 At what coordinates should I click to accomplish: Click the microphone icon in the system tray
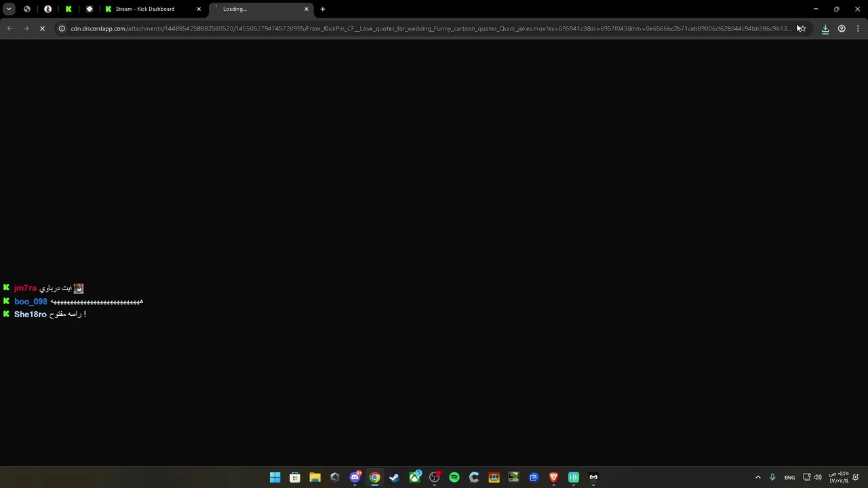pyautogui.click(x=772, y=477)
